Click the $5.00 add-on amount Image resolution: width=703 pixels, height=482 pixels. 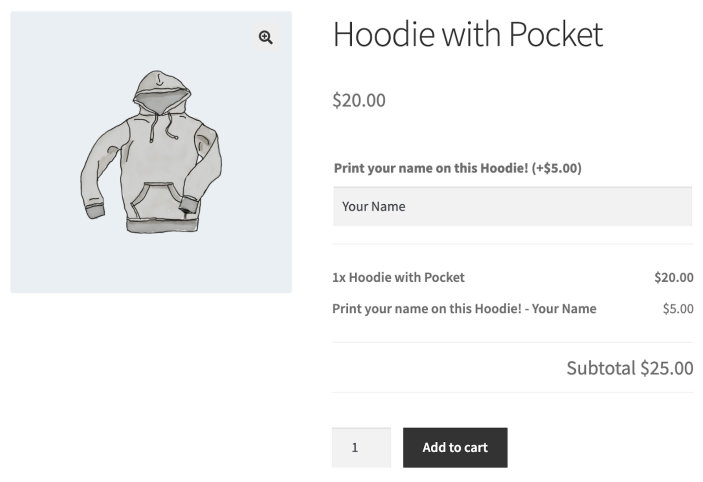(677, 308)
